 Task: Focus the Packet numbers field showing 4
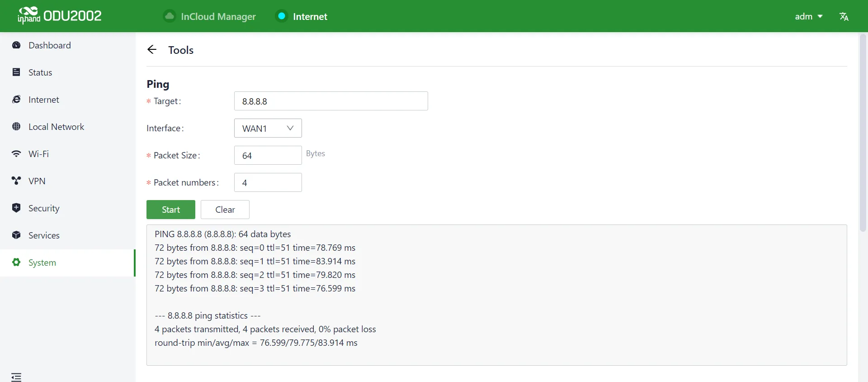pos(268,182)
